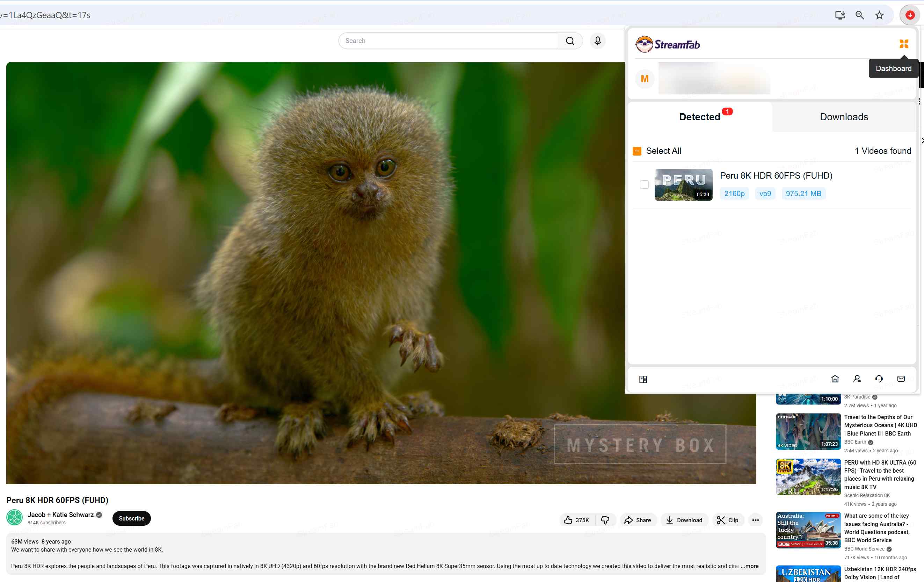The width and height of the screenshot is (924, 582).
Task: Open the 2160p resolution option tag
Action: tap(734, 194)
